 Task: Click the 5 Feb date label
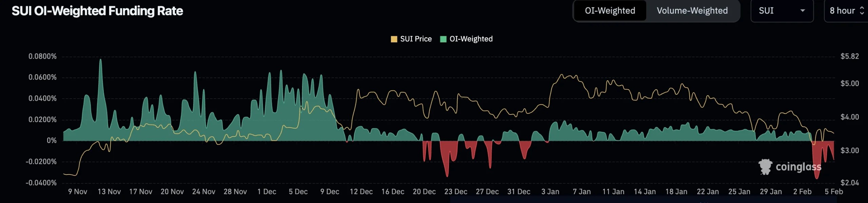(x=834, y=192)
